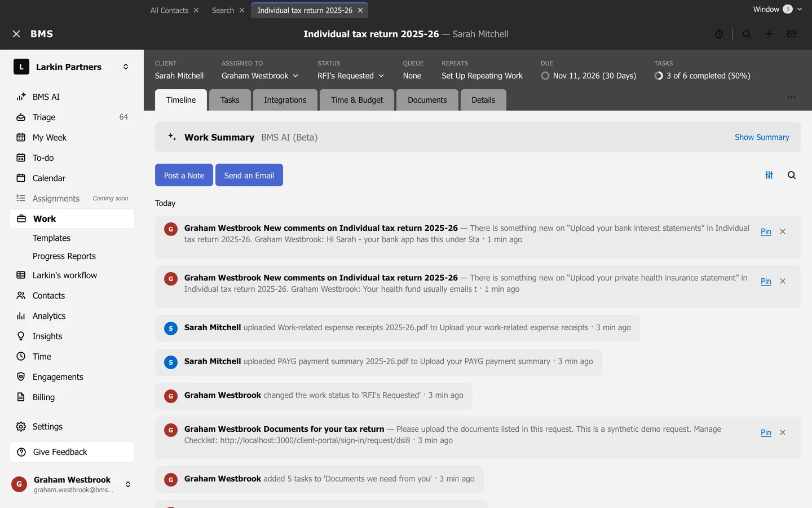Expand the Graham Westbrook user account menu
Image resolution: width=812 pixels, height=508 pixels.
coord(128,484)
